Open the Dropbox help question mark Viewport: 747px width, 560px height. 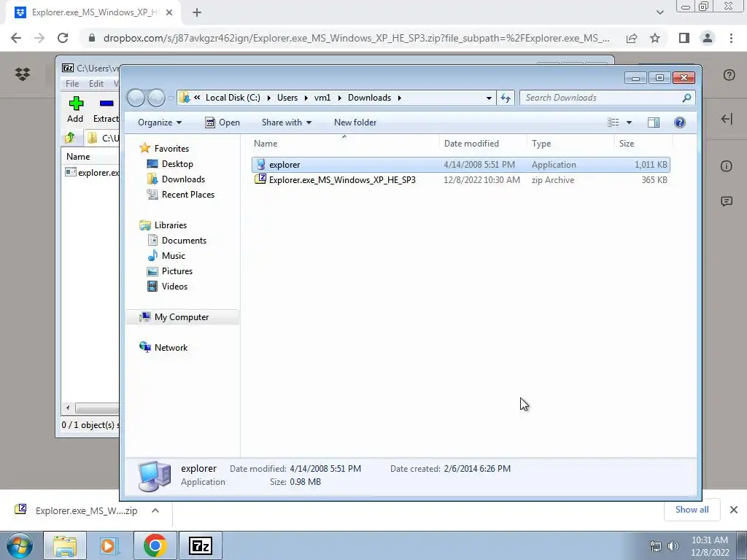[x=729, y=75]
